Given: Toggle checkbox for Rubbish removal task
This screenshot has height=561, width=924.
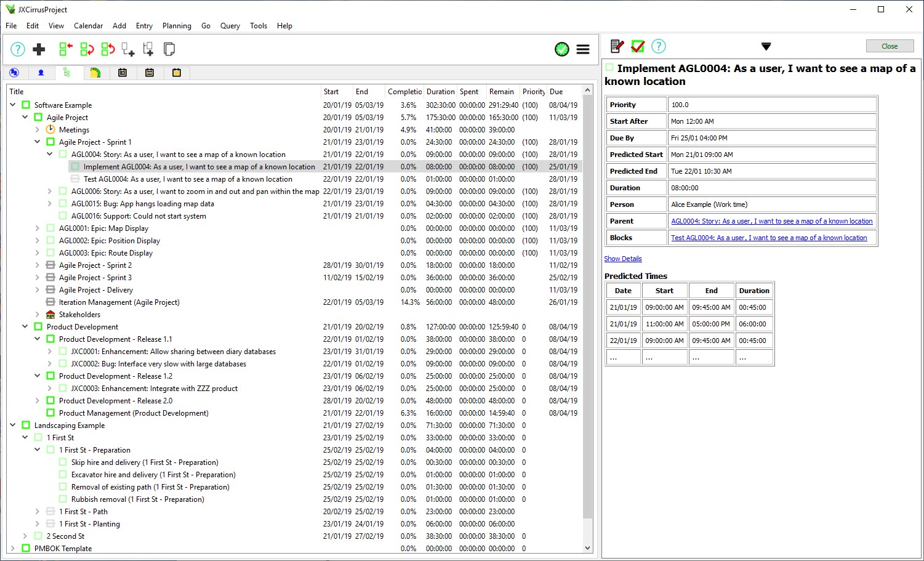Looking at the screenshot, I should point(63,499).
